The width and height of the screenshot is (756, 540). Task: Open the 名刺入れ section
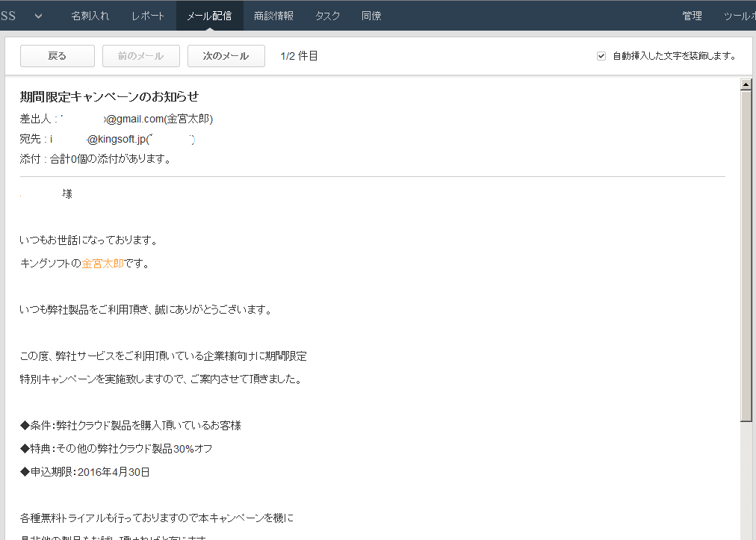coord(90,15)
